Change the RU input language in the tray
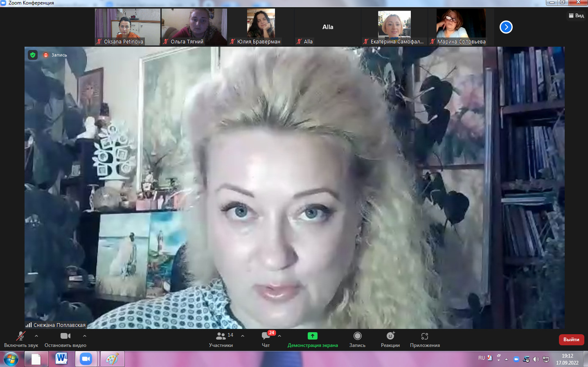Screen dimensions: 588x367 482,358
